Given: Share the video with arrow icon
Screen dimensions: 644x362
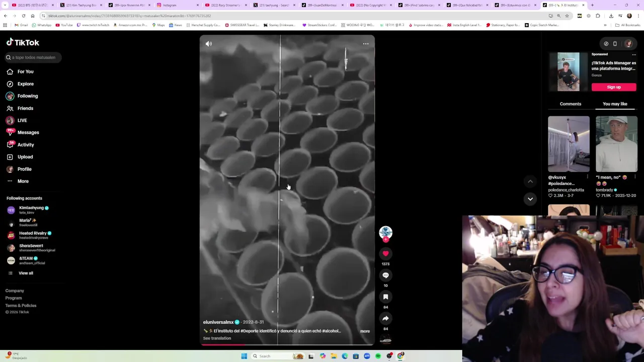Looking at the screenshot, I should (x=385, y=319).
